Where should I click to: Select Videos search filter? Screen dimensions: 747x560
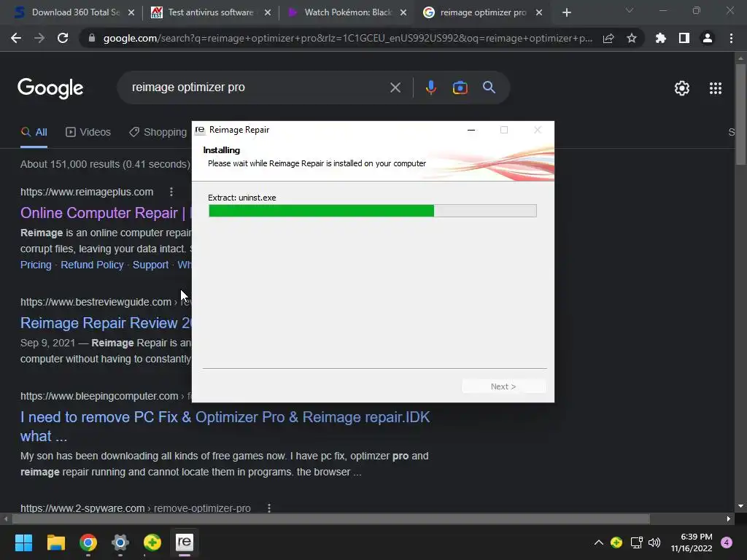tap(88, 133)
